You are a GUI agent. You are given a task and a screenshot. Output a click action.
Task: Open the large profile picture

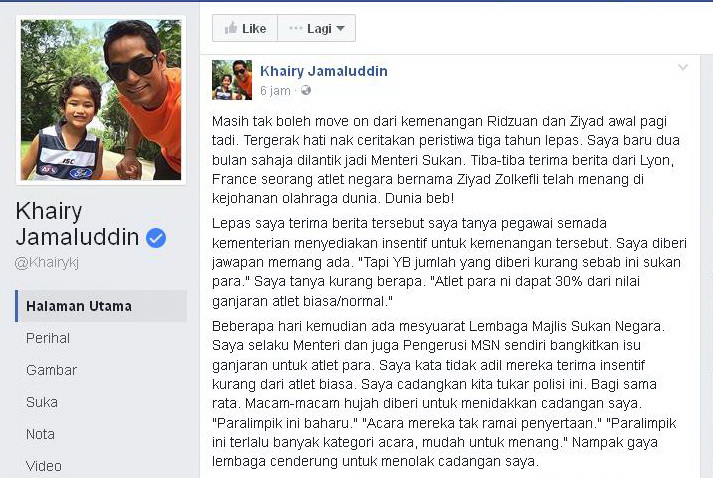coord(100,100)
